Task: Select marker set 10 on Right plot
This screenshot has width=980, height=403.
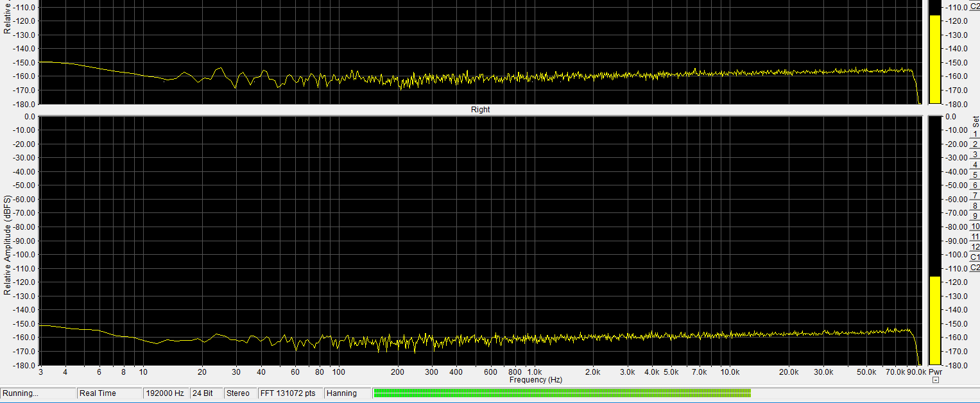Action: point(975,227)
